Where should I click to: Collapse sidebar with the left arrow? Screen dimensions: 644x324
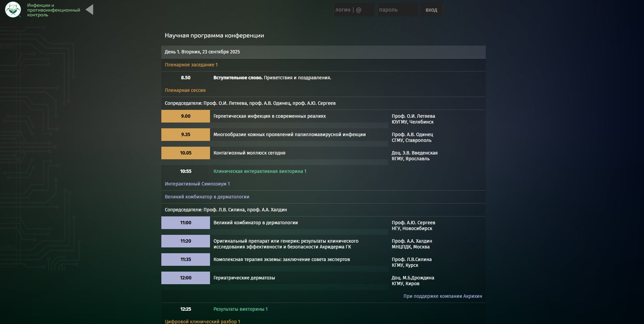click(x=90, y=10)
